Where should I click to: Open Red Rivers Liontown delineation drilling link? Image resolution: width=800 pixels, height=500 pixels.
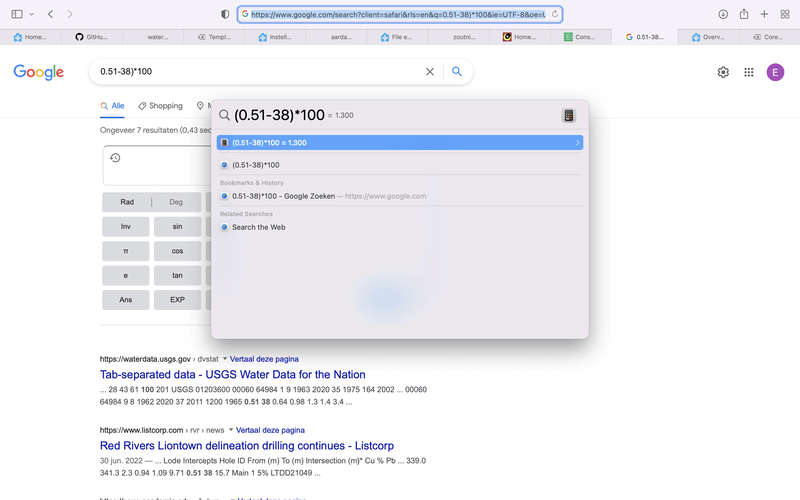tap(247, 445)
